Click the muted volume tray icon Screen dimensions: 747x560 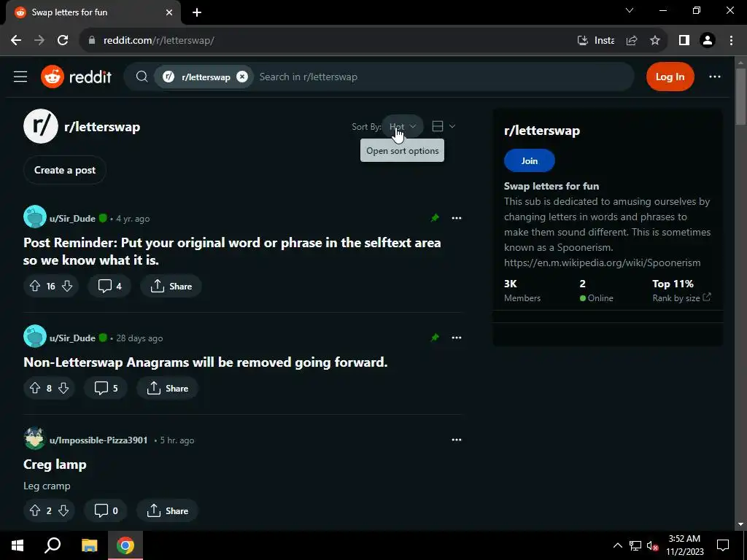tap(652, 545)
